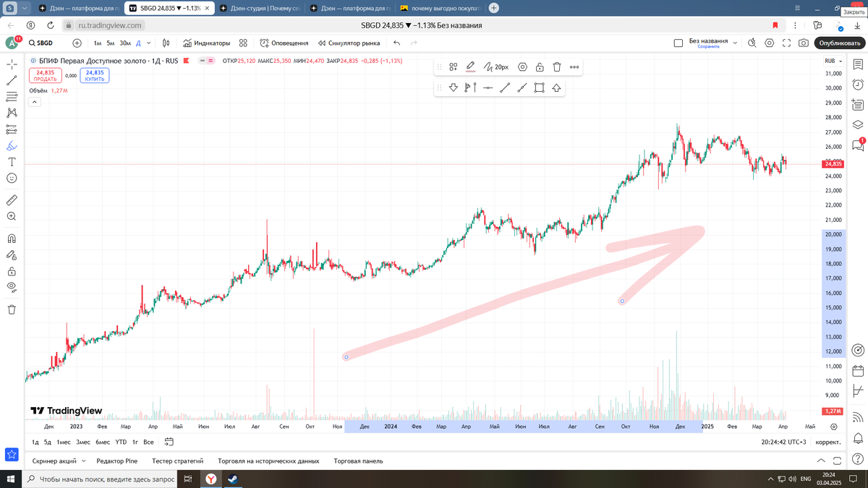Select the 5м timeframe
868x488 pixels.
click(111, 43)
